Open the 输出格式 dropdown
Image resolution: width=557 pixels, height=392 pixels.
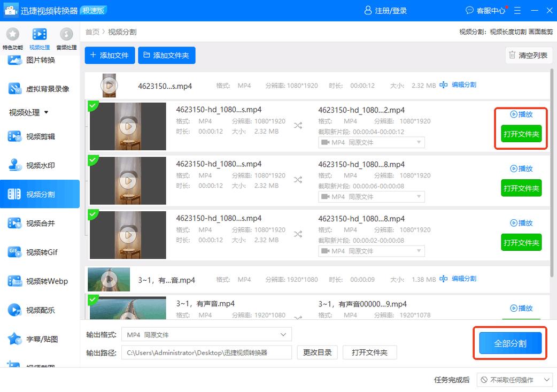[x=206, y=334]
